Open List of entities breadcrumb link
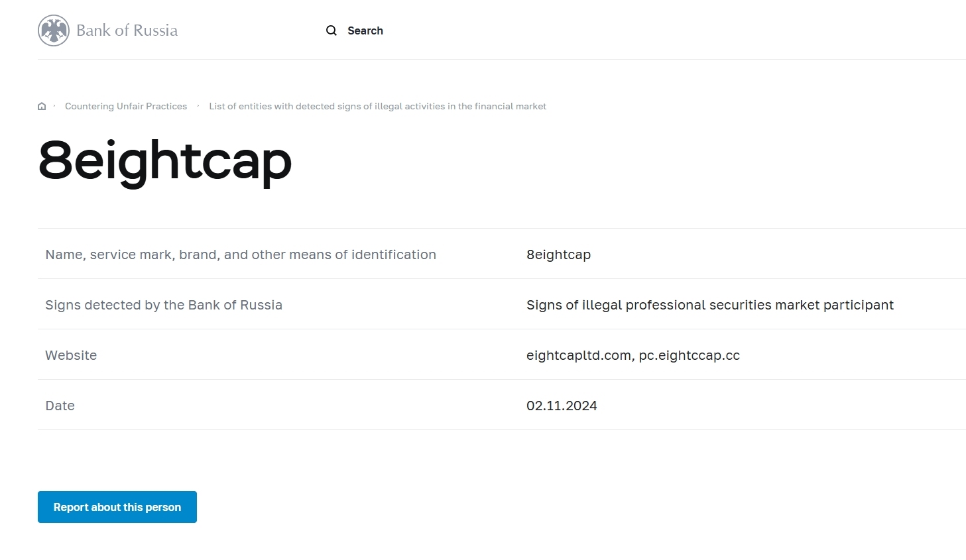Image resolution: width=966 pixels, height=560 pixels. coord(377,106)
